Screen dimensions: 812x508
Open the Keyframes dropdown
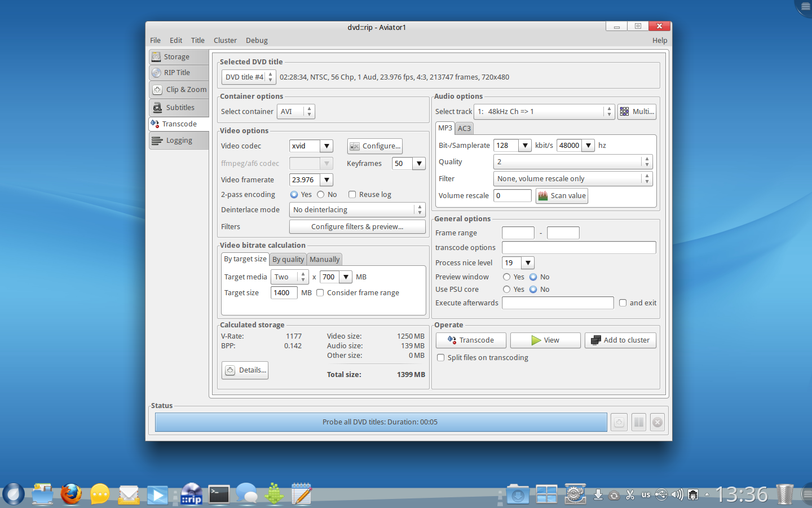pos(419,164)
